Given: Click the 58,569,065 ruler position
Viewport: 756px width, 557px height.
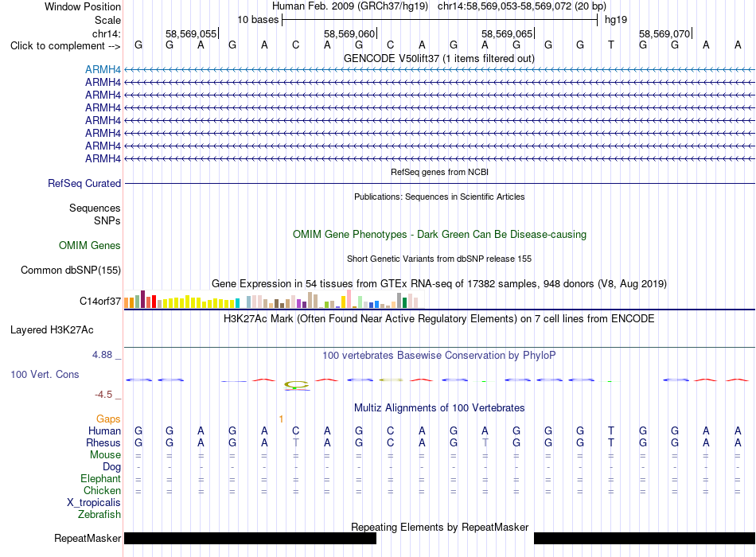Looking at the screenshot, I should 507,33.
